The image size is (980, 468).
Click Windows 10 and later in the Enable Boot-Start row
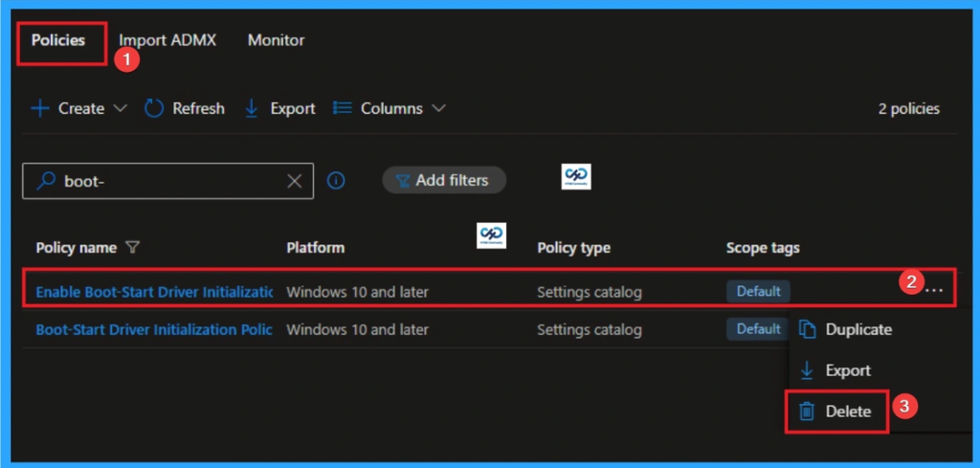pos(358,292)
